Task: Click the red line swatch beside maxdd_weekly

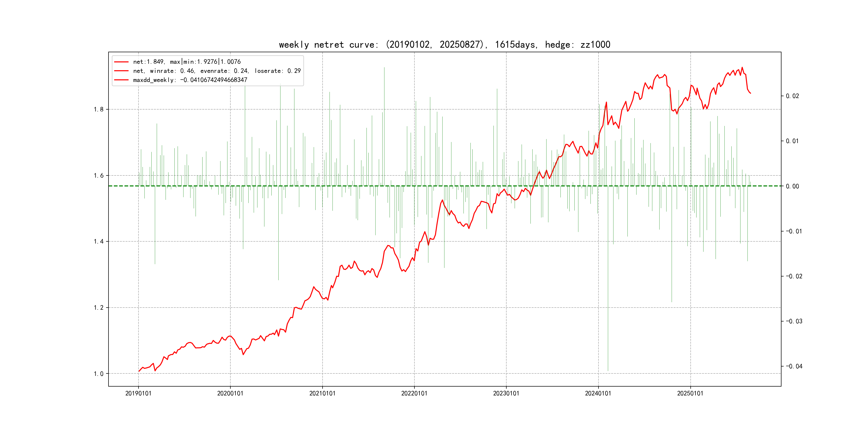Action: (x=121, y=80)
